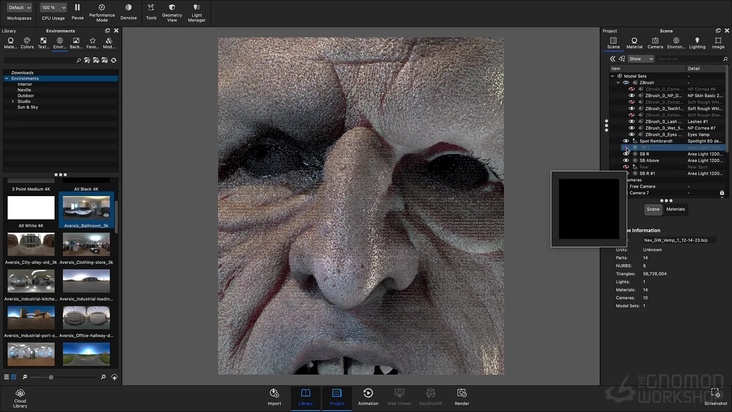Toggle visibility of ZBrush_0_Lash part
Viewport: 732px width, 412px height.
click(632, 121)
